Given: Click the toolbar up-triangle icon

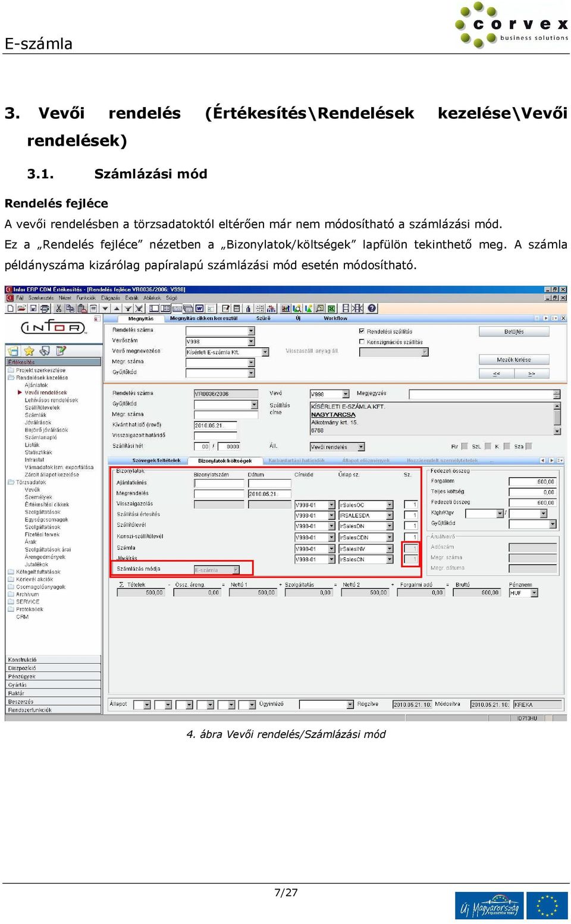Looking at the screenshot, I should [117, 309].
